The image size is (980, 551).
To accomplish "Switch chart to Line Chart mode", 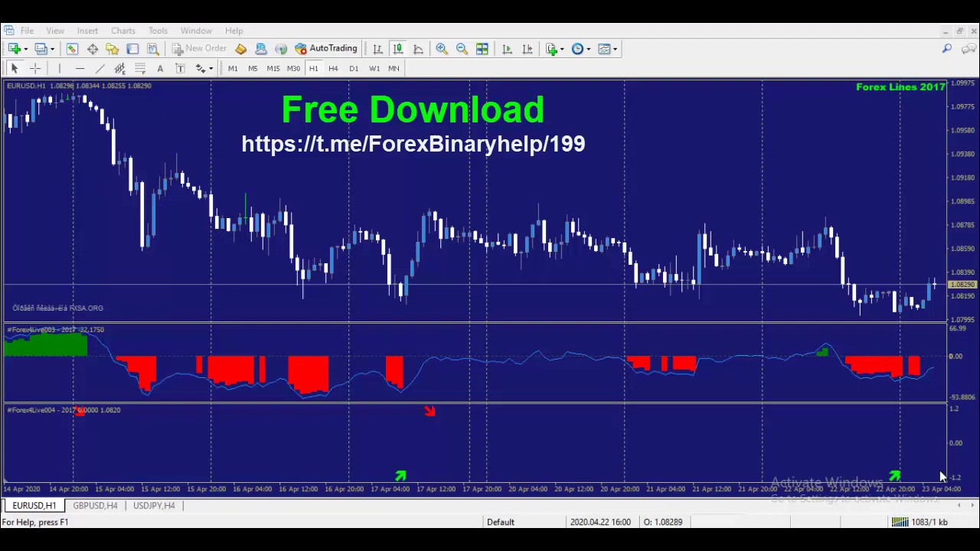I will click(x=418, y=49).
